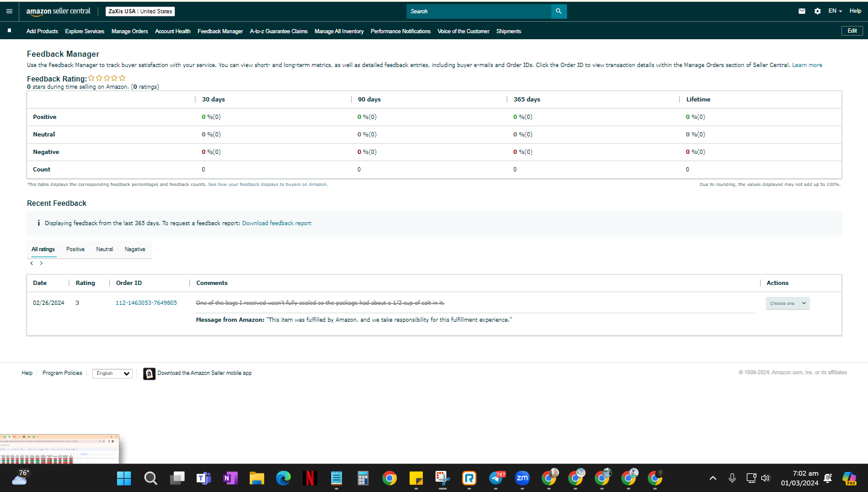Click the Feedback Rating star icons
The image size is (868, 492).
coord(107,78)
